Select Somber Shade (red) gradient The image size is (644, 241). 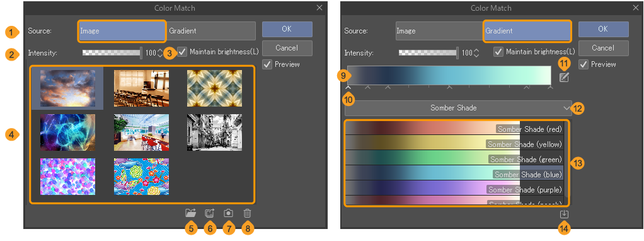(x=454, y=128)
